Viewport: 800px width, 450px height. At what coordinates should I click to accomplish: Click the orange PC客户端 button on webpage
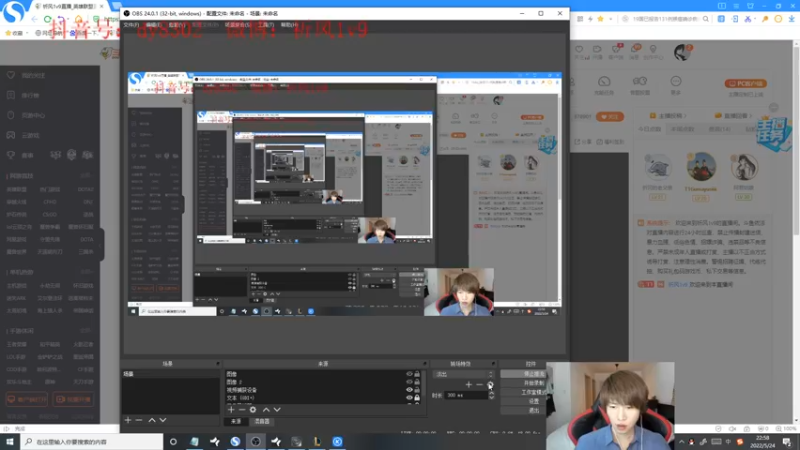pos(745,83)
